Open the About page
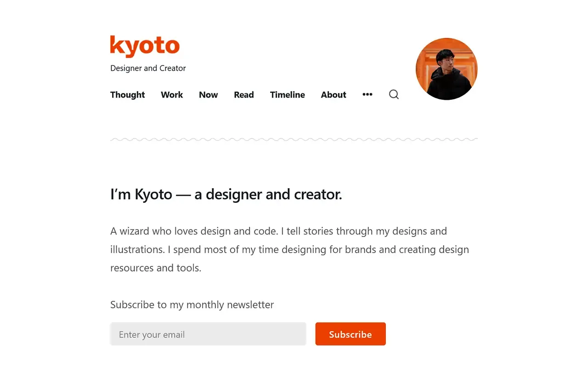The width and height of the screenshot is (588, 368). pyautogui.click(x=333, y=95)
